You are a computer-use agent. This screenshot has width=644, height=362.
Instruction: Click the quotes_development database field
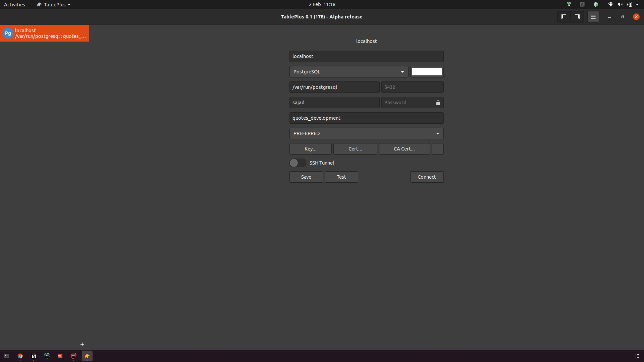pyautogui.click(x=366, y=118)
